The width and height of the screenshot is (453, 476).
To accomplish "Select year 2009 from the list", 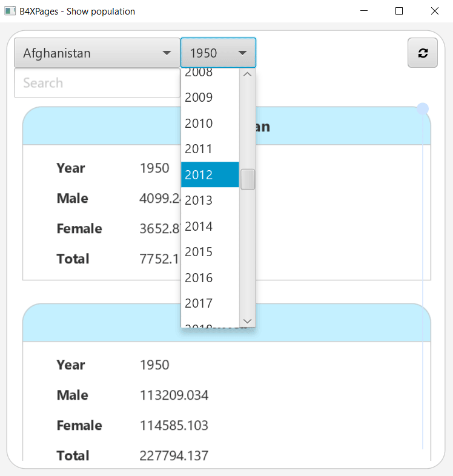I will pyautogui.click(x=210, y=98).
